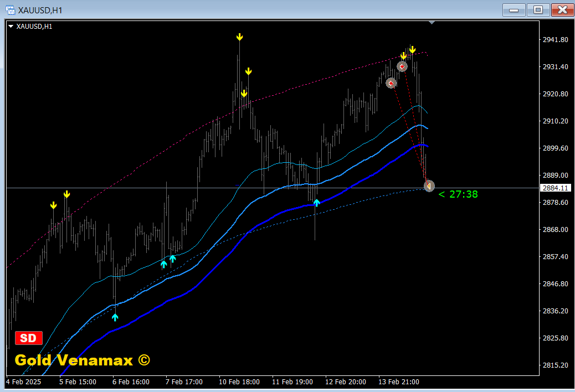This screenshot has height=392, width=575.
Task: Click the 5 Feb 15:00 time label
Action: 78,381
